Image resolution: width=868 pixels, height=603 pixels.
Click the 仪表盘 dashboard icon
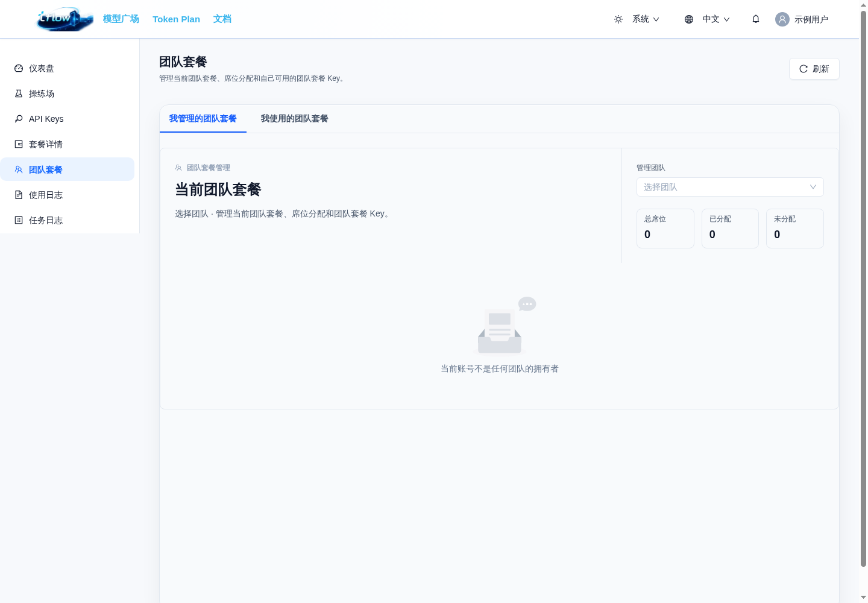(x=19, y=68)
